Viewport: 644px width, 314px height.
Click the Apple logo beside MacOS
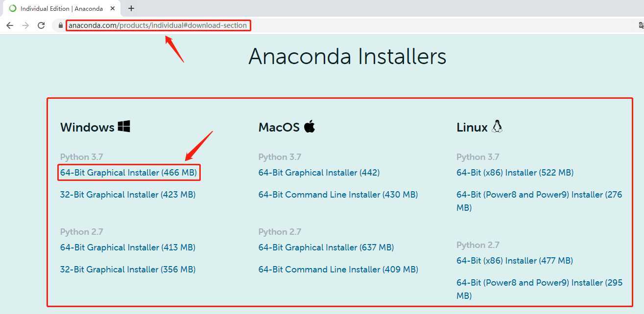(x=310, y=127)
